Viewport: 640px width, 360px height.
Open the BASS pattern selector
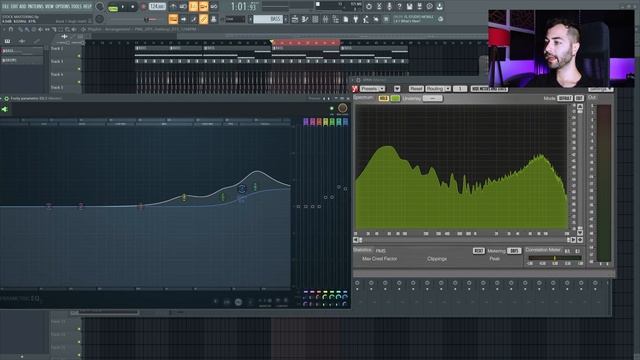click(x=268, y=19)
